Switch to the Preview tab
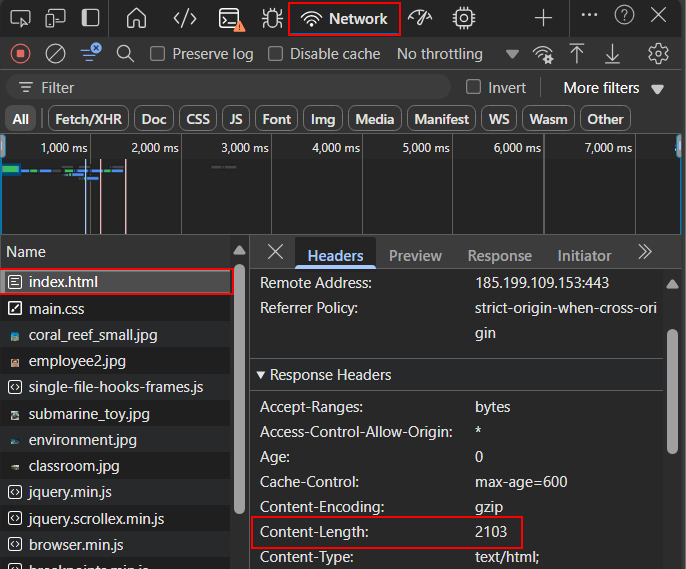Viewport: 686px width, 569px height. pos(415,255)
